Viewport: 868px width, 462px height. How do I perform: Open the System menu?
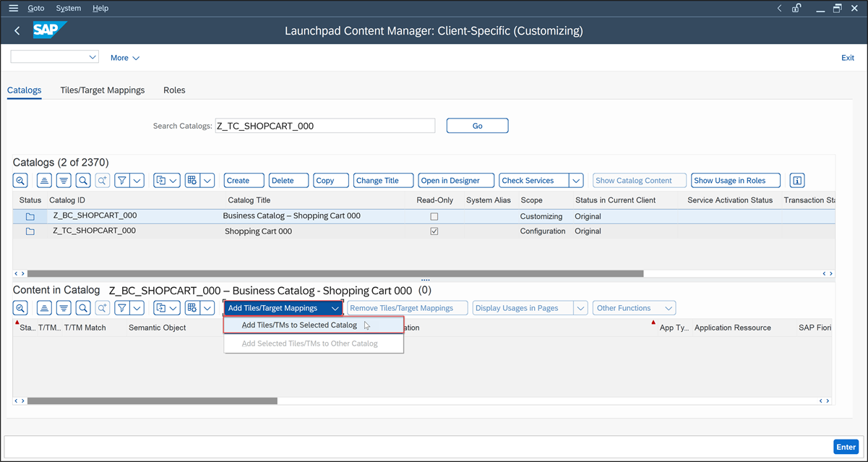pos(69,8)
